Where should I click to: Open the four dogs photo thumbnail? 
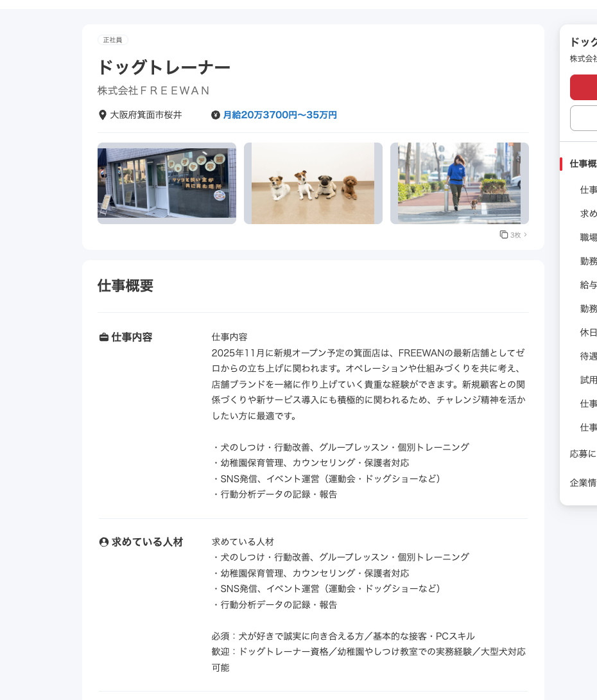(313, 183)
